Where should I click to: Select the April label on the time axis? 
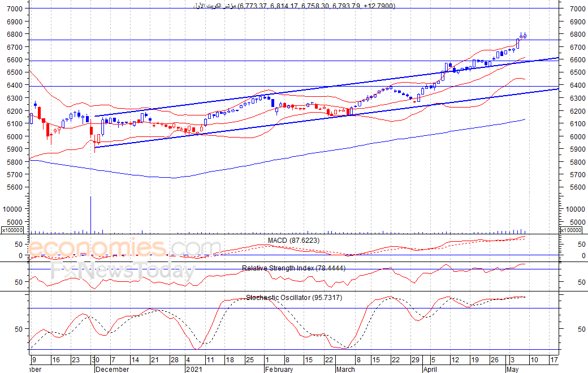[x=430, y=369]
